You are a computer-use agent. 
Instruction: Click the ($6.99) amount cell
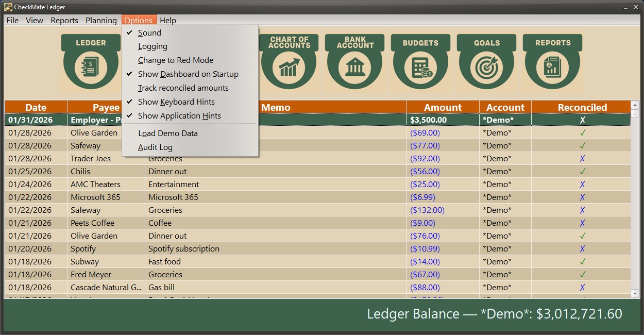pyautogui.click(x=443, y=197)
